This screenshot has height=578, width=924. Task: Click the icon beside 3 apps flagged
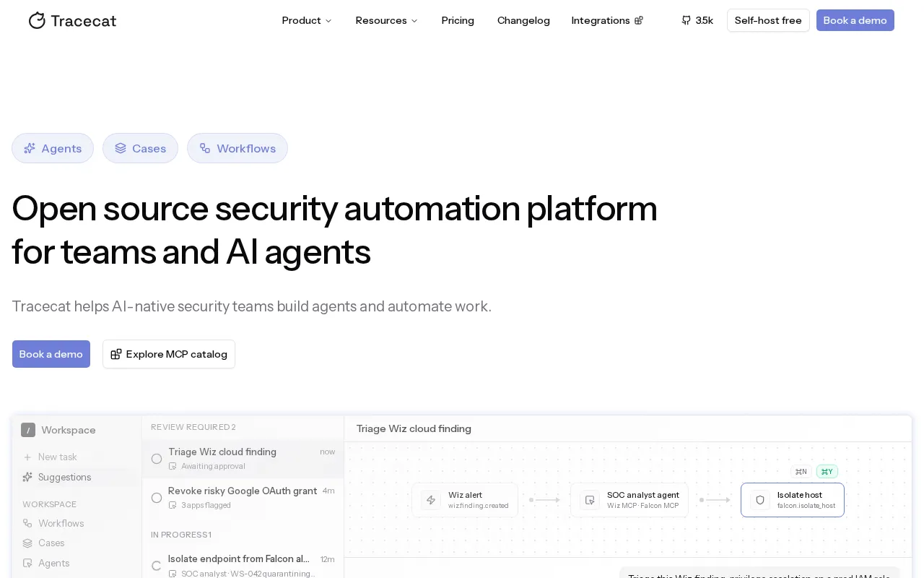pyautogui.click(x=173, y=505)
